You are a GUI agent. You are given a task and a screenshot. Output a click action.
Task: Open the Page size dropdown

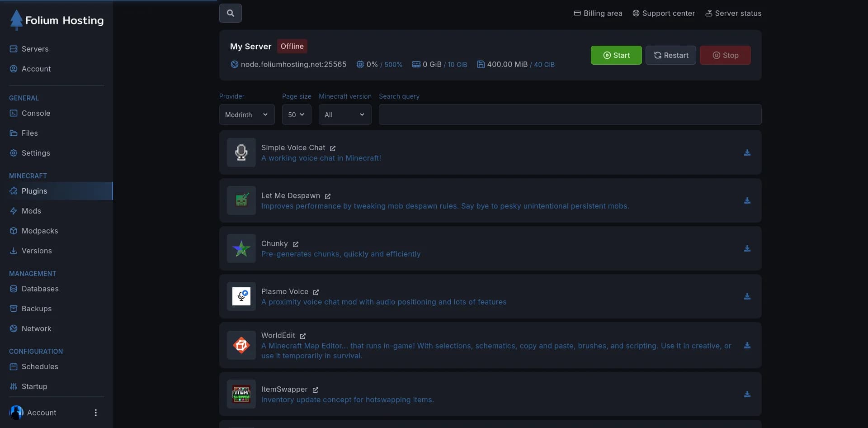297,114
